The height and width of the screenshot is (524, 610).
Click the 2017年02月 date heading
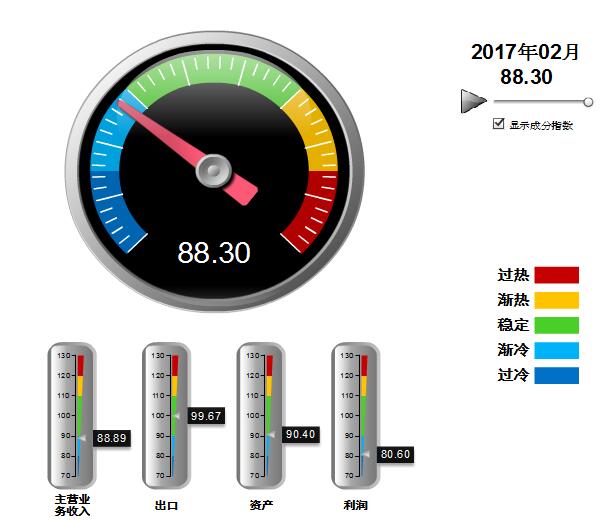525,51
